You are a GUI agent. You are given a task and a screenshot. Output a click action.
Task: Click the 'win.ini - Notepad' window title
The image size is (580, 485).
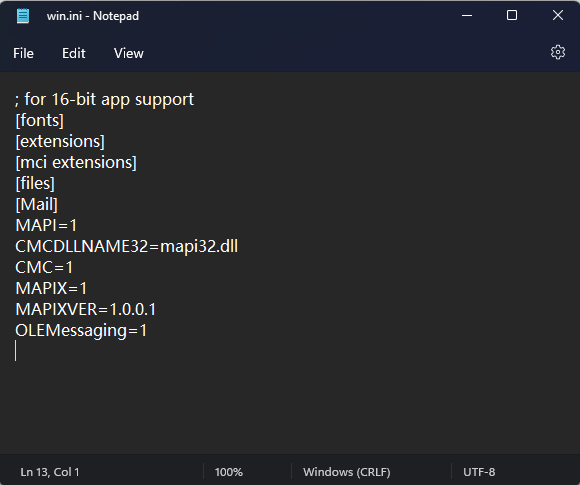pyautogui.click(x=93, y=16)
